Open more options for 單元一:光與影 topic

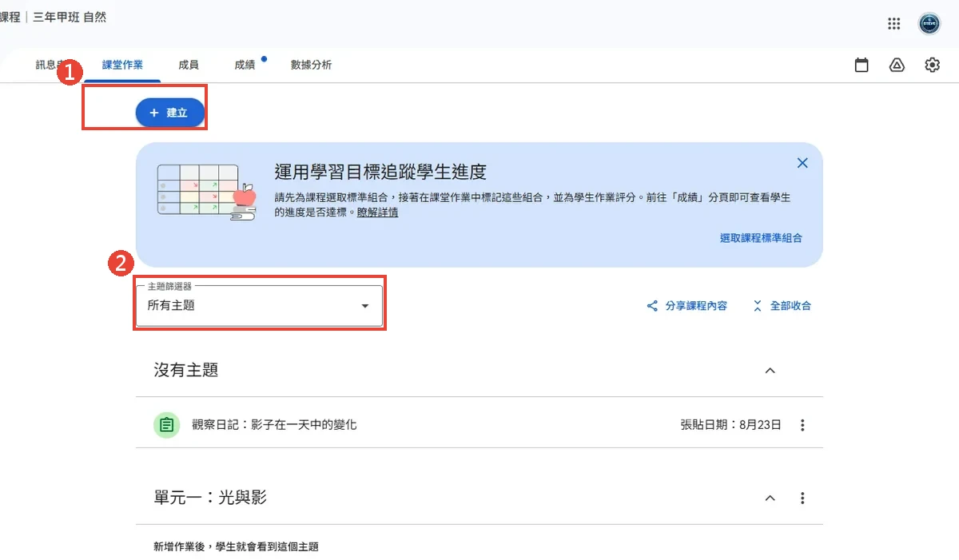tap(802, 498)
